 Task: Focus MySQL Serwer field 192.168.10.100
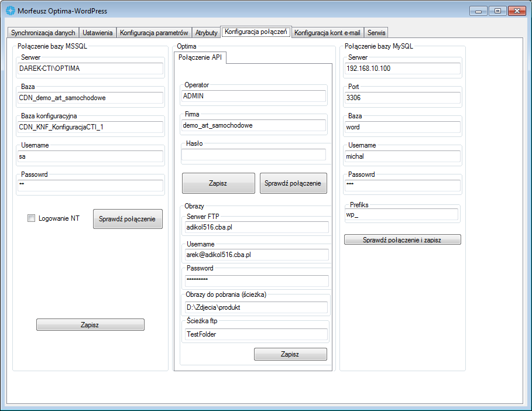coord(403,68)
